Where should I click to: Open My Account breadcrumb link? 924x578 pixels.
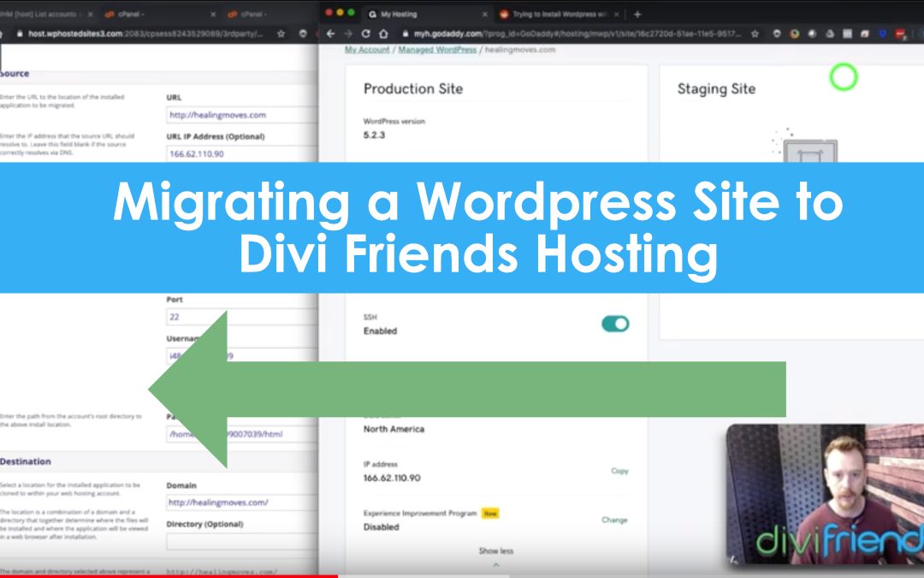pyautogui.click(x=367, y=50)
